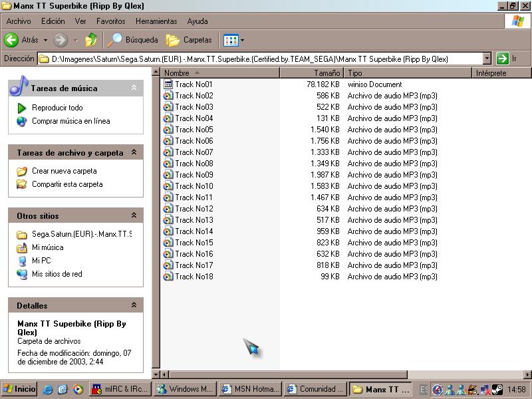Select the file named Track No13

tap(194, 220)
